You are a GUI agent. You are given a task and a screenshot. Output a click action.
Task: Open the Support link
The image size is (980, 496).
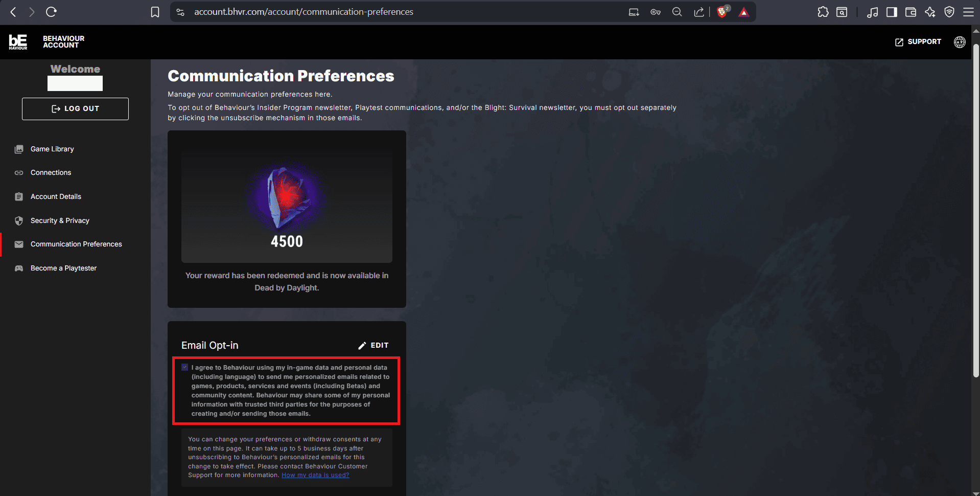point(918,42)
